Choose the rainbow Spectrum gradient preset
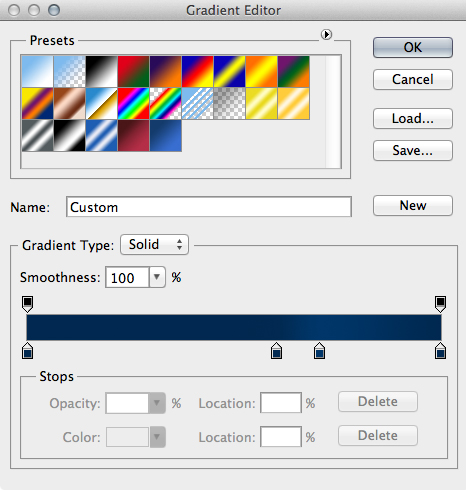 click(133, 104)
